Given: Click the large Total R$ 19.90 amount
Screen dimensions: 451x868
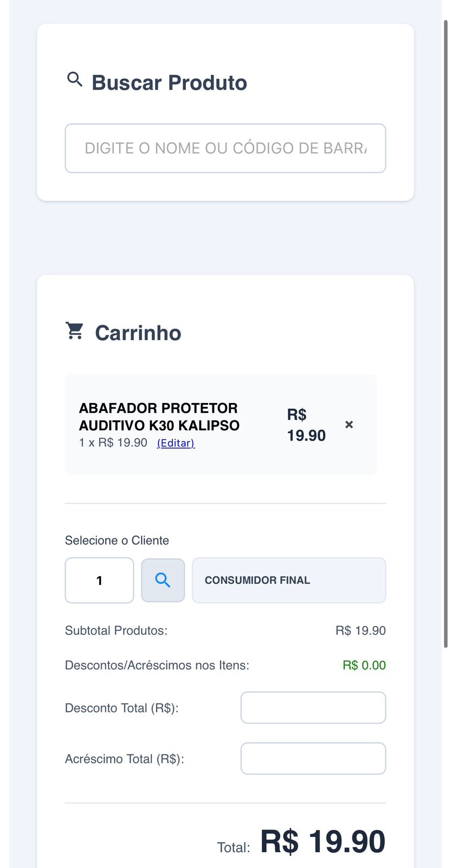Looking at the screenshot, I should pos(323,842).
